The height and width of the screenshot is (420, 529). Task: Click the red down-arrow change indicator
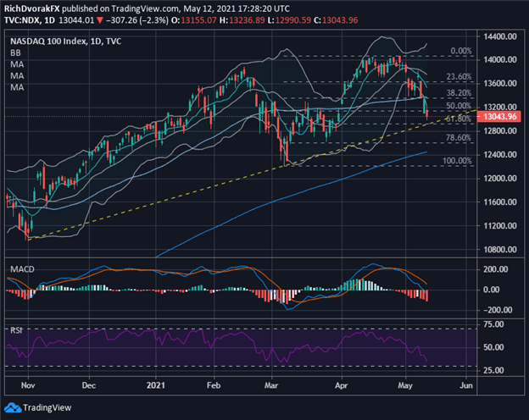pyautogui.click(x=100, y=20)
